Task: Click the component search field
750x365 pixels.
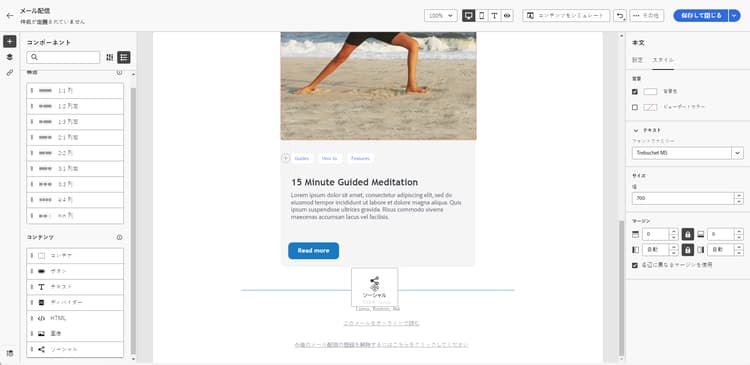Action: pyautogui.click(x=63, y=57)
